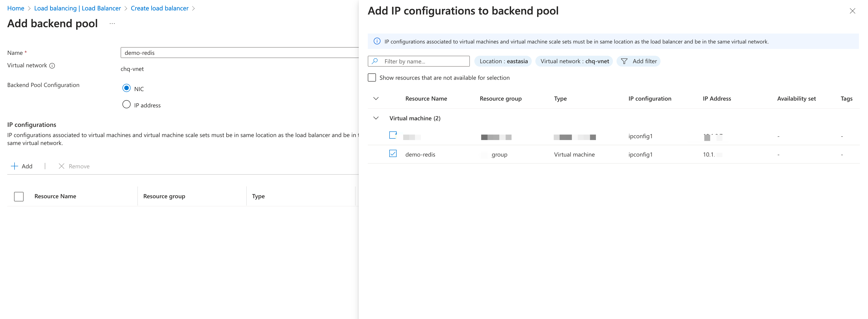Image resolution: width=868 pixels, height=319 pixels.
Task: Select the IP address radio button
Action: coord(126,104)
